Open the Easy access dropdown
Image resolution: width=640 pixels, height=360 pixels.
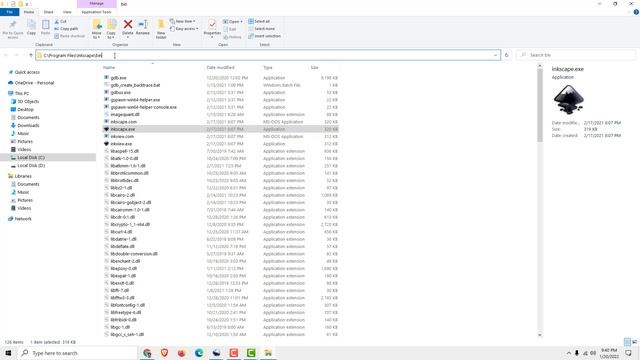184,29
